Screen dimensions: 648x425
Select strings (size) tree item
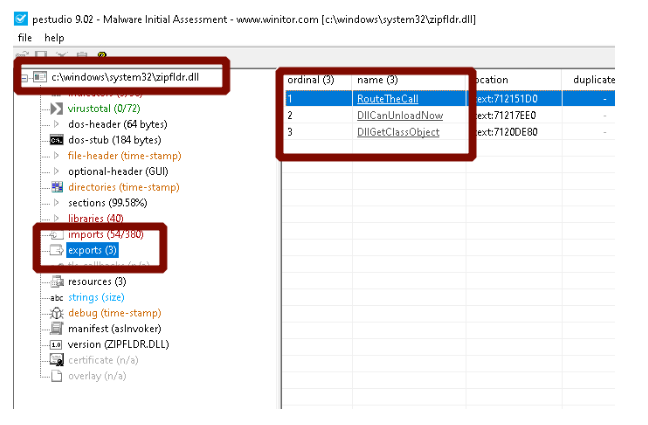tap(96, 298)
